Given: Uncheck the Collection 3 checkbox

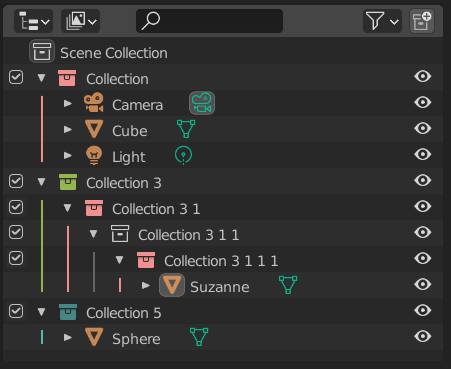Looking at the screenshot, I should tap(16, 181).
